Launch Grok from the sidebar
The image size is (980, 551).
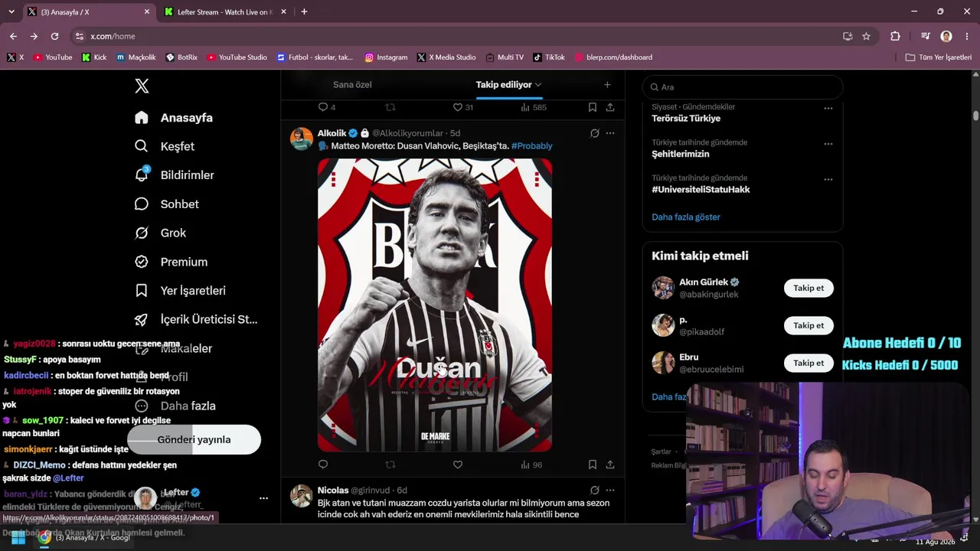coord(160,233)
